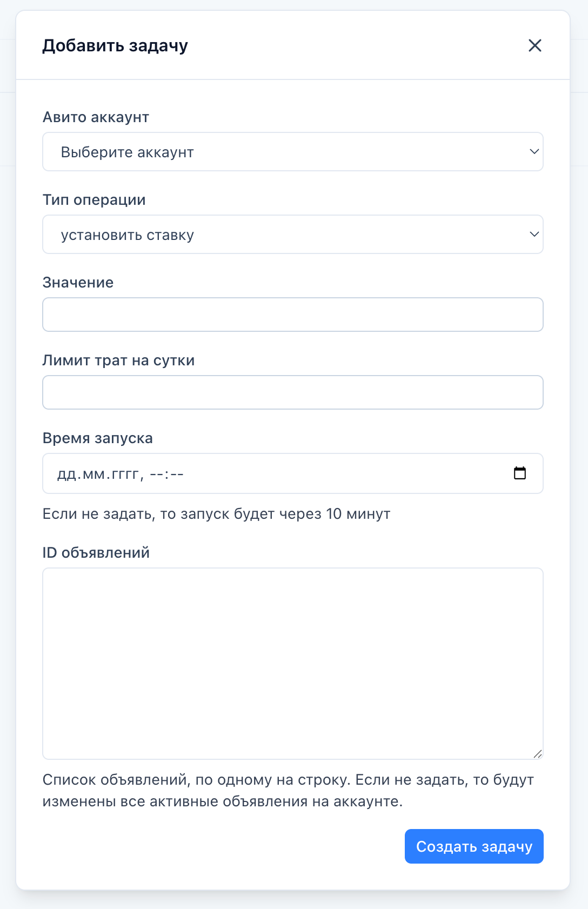Open the calendar picker icon
Image resolution: width=588 pixels, height=909 pixels.
click(519, 473)
